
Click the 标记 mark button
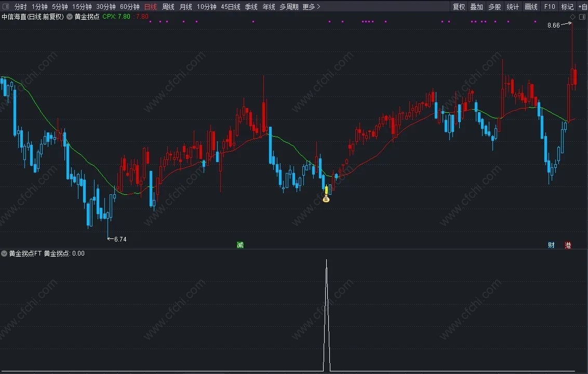(x=567, y=7)
